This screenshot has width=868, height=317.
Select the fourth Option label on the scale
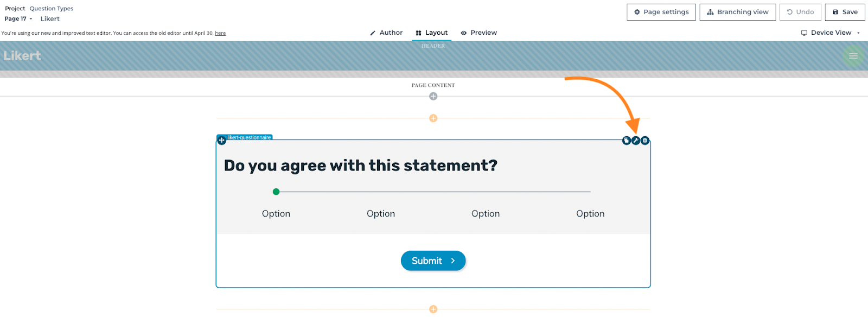(x=590, y=214)
